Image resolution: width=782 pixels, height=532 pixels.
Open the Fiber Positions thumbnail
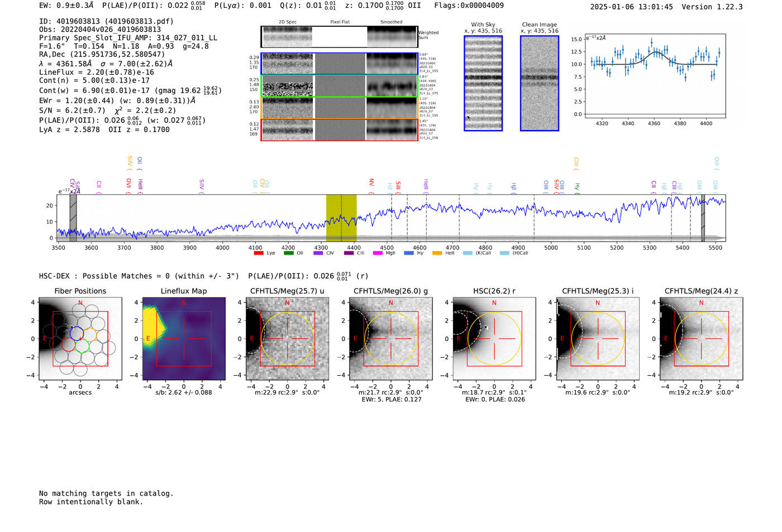80,339
